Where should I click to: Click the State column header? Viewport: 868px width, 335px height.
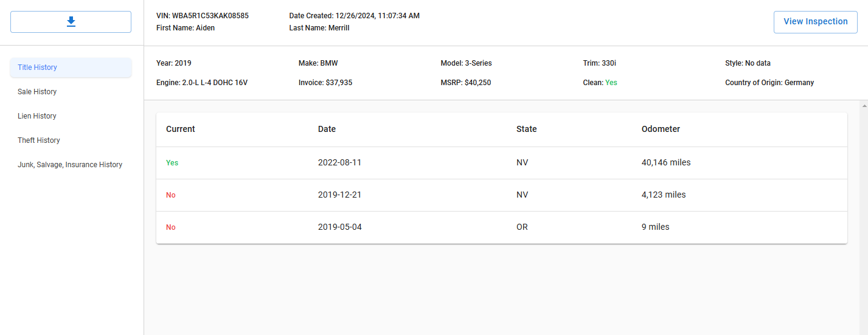tap(527, 129)
